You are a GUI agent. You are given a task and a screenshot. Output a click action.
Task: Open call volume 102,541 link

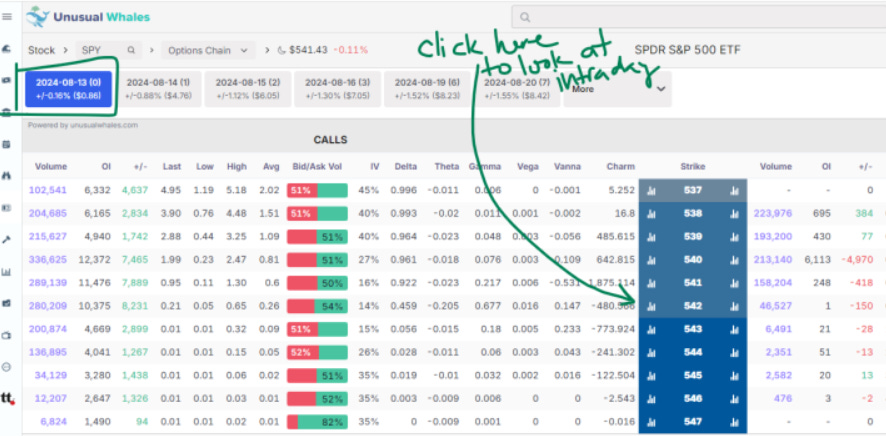pyautogui.click(x=47, y=190)
